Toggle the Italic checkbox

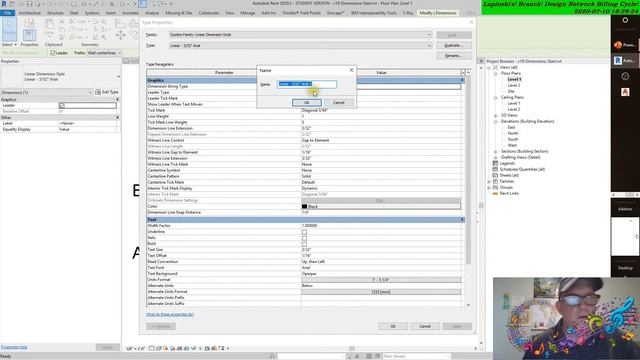click(304, 238)
